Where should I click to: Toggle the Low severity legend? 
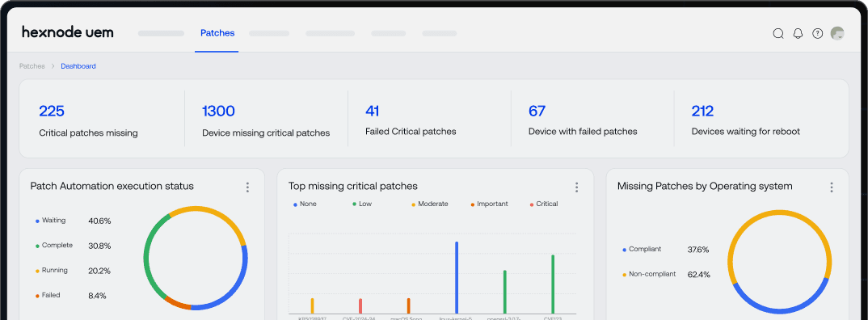click(362, 204)
